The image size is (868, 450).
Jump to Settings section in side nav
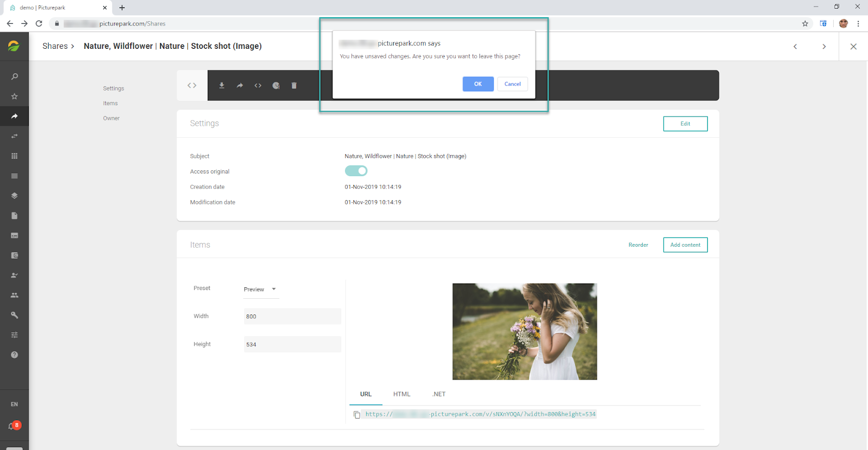pyautogui.click(x=113, y=88)
